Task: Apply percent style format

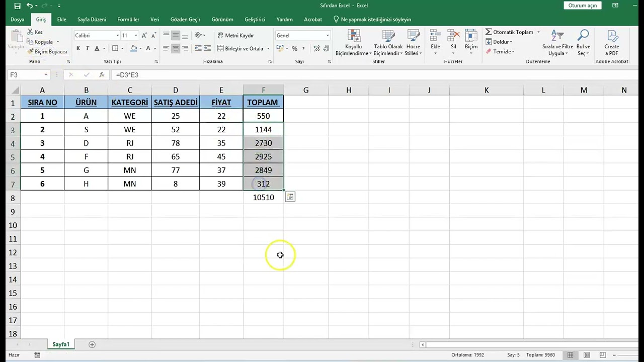Action: point(294,48)
